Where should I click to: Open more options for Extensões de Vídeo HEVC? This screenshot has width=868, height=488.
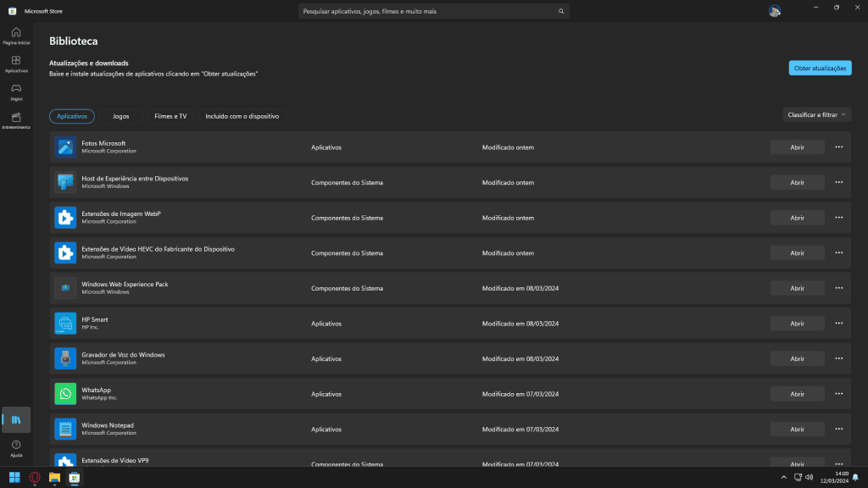click(838, 252)
